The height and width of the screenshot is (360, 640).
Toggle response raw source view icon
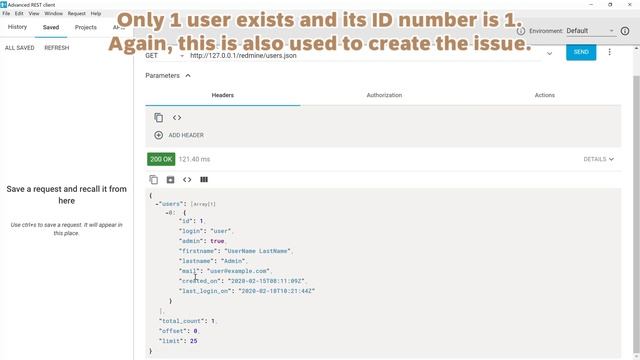click(187, 180)
